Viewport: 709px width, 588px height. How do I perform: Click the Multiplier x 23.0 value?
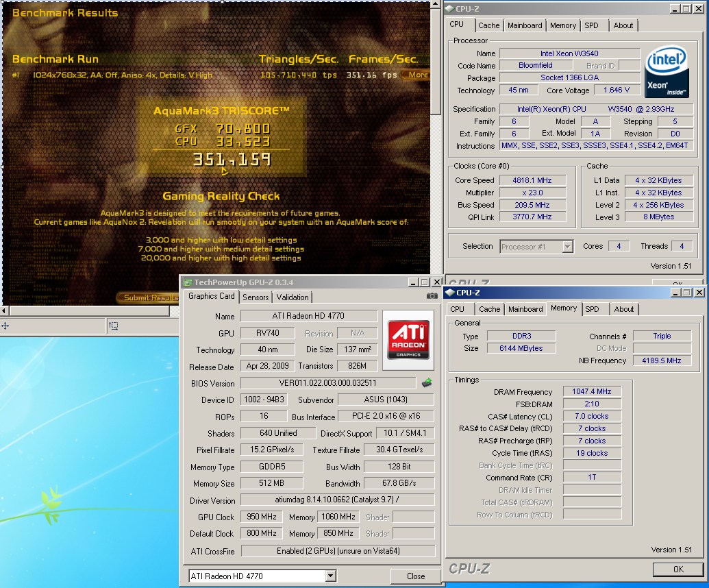coord(532,193)
